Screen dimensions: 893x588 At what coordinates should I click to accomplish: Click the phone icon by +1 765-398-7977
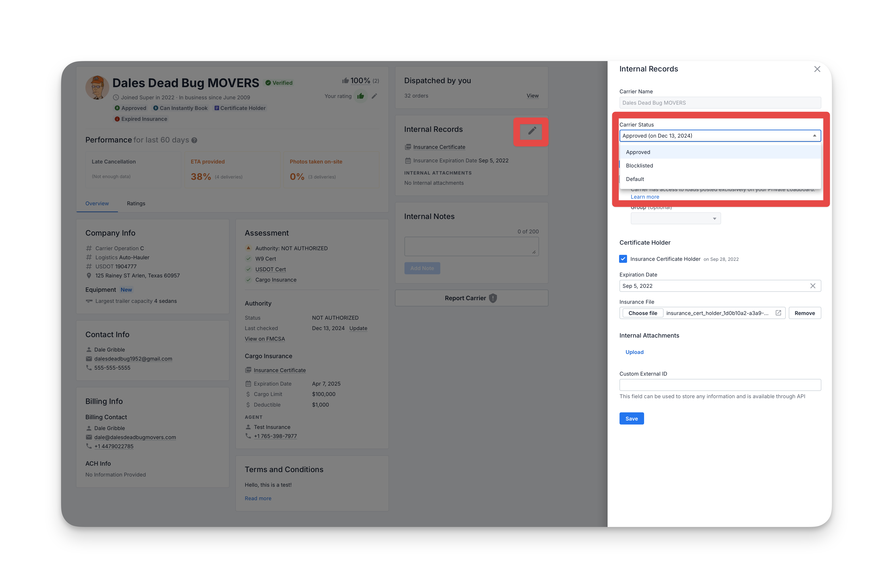248,436
